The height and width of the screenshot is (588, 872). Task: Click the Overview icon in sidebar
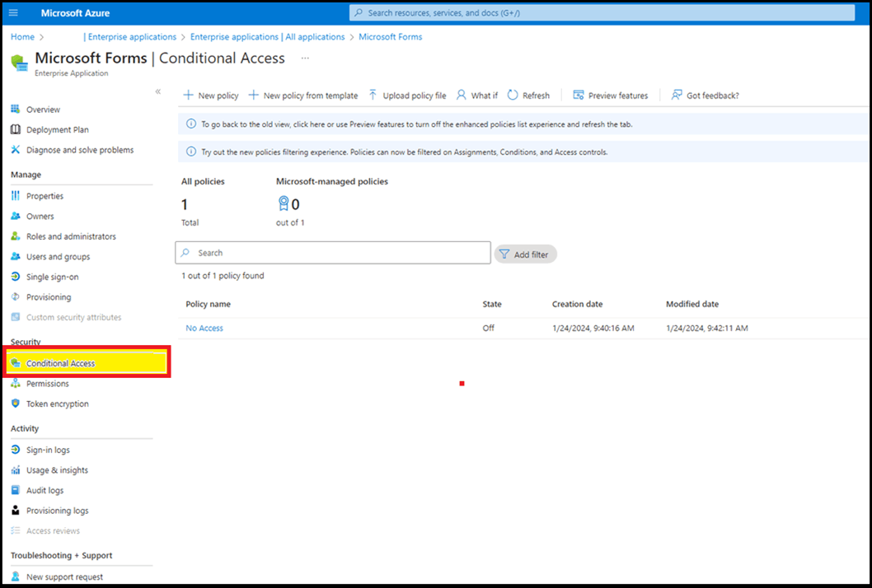16,109
